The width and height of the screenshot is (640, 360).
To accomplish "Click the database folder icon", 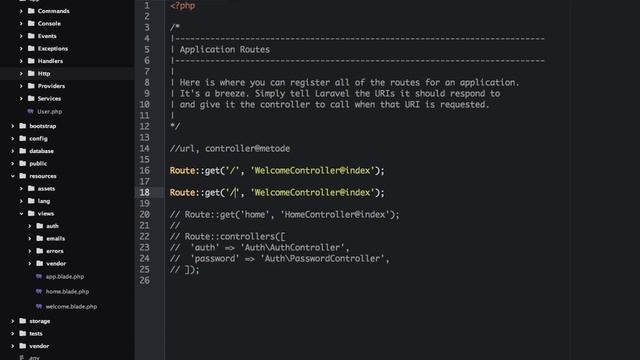I will (x=23, y=151).
